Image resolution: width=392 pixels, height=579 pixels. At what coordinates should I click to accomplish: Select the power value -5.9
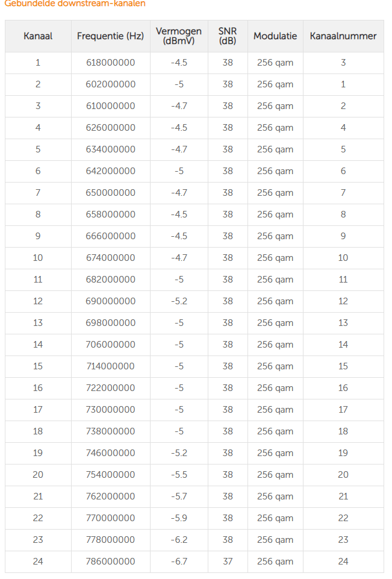tap(179, 518)
